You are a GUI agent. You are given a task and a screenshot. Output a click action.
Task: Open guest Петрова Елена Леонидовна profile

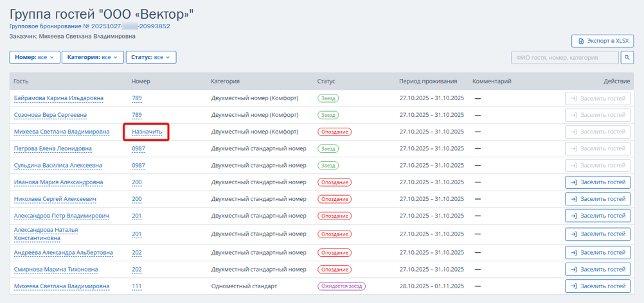(x=53, y=149)
